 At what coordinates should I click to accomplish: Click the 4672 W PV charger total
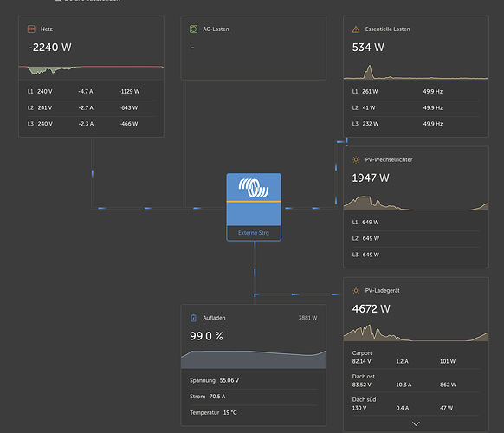(x=372, y=308)
